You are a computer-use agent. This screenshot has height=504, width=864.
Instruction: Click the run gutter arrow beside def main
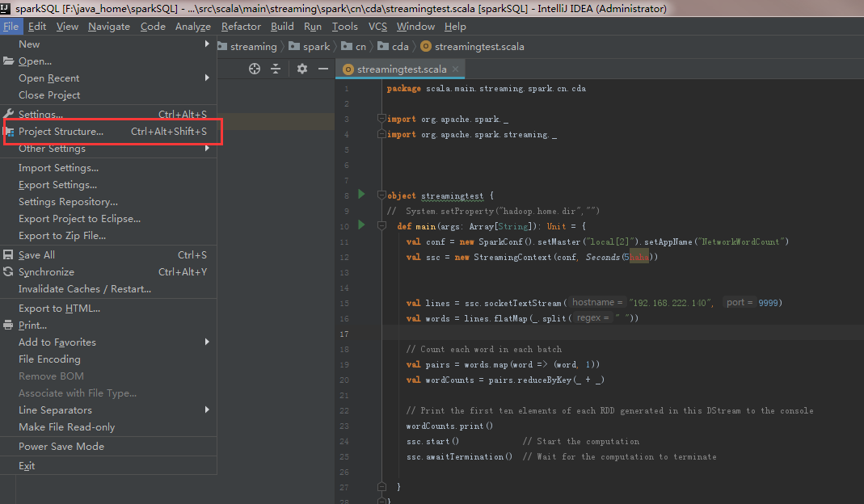361,225
